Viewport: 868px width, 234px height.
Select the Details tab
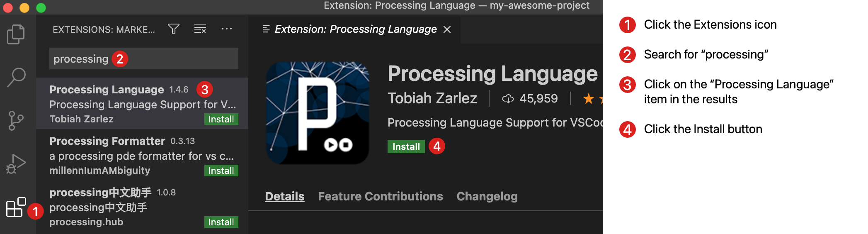pyautogui.click(x=284, y=196)
